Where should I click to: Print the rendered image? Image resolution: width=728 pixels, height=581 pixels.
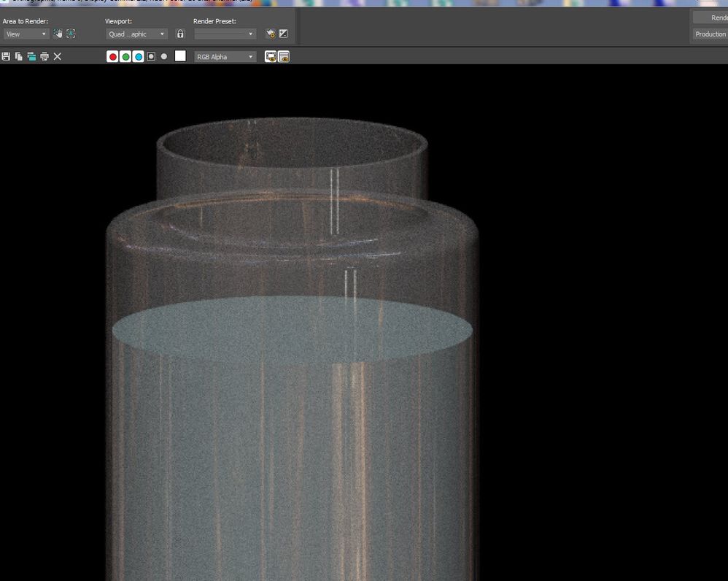[x=44, y=57]
